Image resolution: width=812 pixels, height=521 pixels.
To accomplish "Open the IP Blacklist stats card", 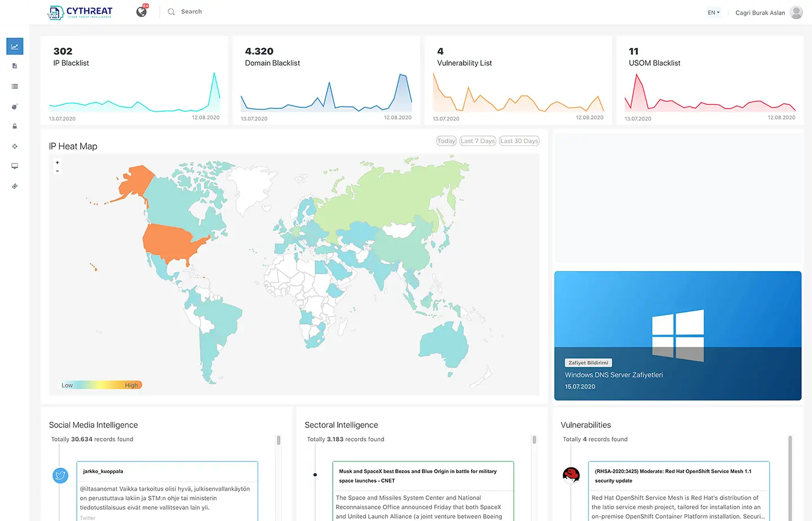I will tap(134, 80).
